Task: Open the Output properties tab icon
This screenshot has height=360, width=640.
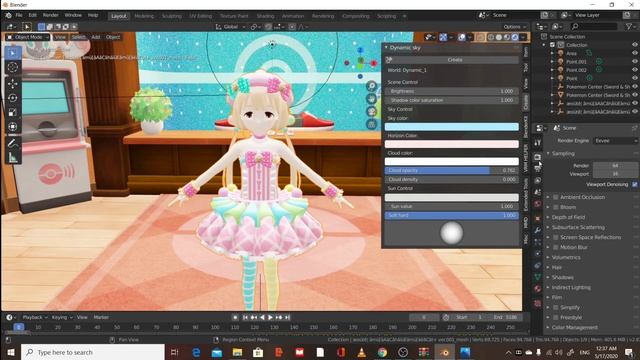Action: pos(538,169)
